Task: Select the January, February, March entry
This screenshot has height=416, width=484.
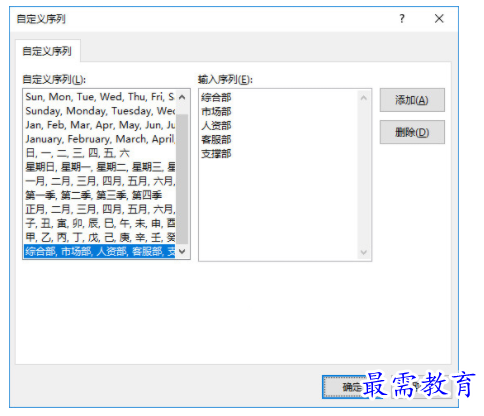Action: tap(100, 139)
